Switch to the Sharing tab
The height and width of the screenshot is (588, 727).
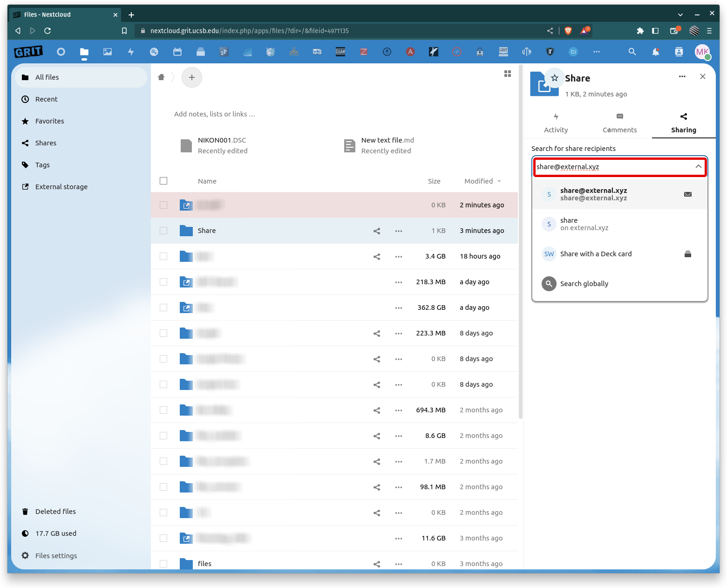[684, 123]
